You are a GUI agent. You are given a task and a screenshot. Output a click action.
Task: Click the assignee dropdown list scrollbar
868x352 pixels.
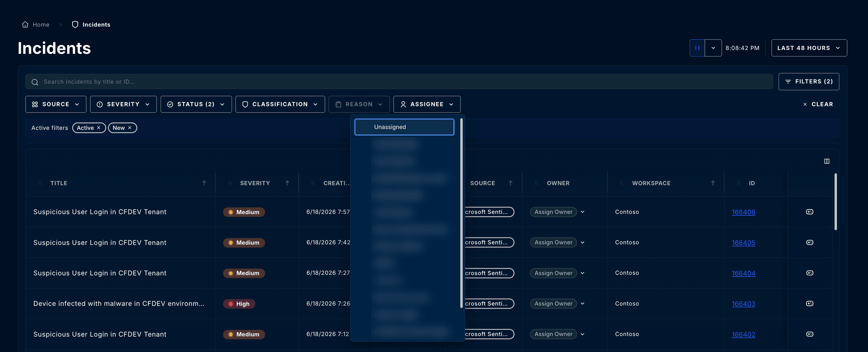coord(461,213)
